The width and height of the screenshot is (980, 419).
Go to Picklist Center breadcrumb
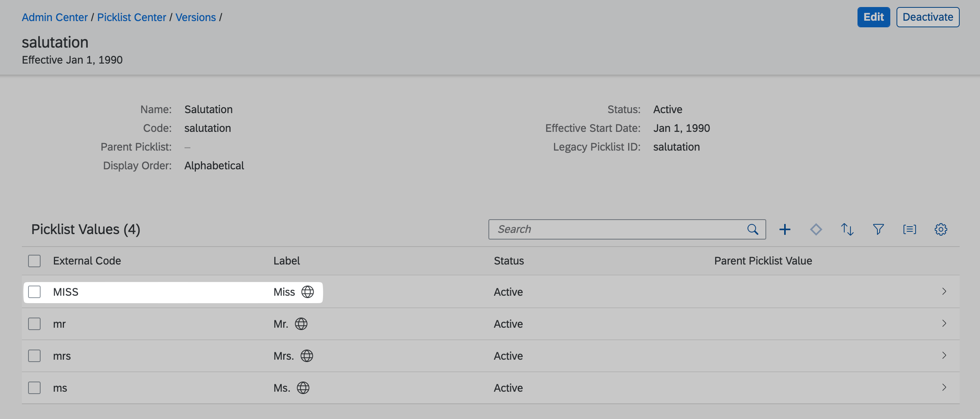tap(131, 17)
